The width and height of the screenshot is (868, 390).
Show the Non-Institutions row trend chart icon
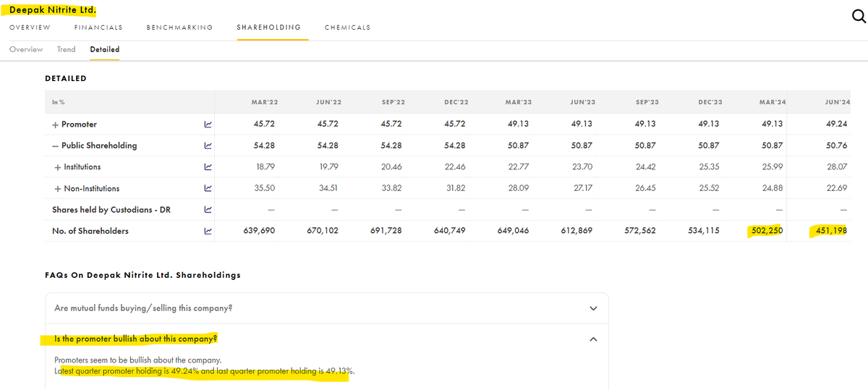208,189
